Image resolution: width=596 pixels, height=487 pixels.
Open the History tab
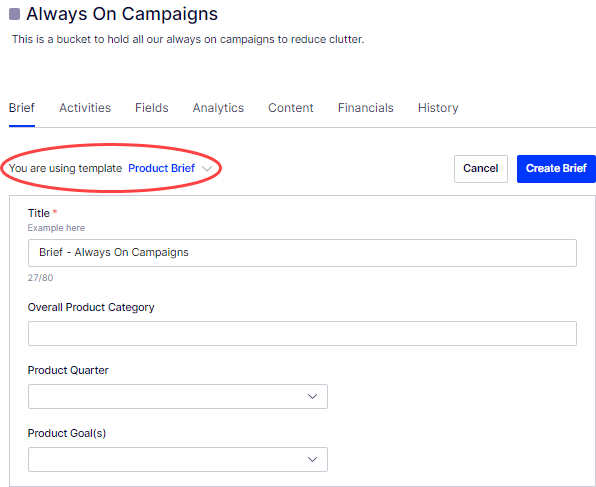tap(438, 108)
